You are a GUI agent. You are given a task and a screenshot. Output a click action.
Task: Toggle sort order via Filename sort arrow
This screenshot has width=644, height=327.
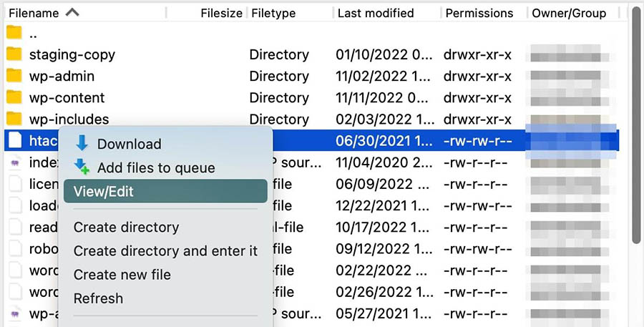pos(72,13)
